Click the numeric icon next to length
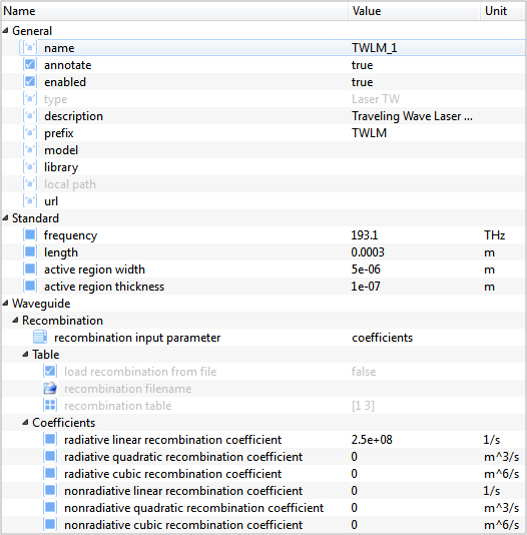 point(30,252)
